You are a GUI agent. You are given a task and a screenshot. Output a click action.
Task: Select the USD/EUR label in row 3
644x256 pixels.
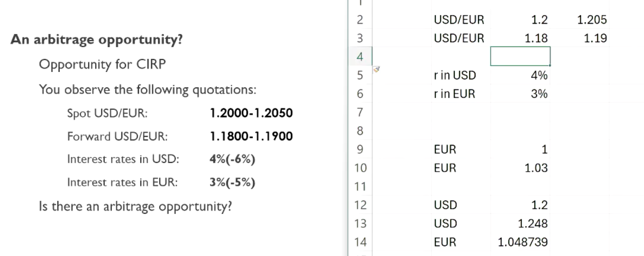click(x=459, y=38)
